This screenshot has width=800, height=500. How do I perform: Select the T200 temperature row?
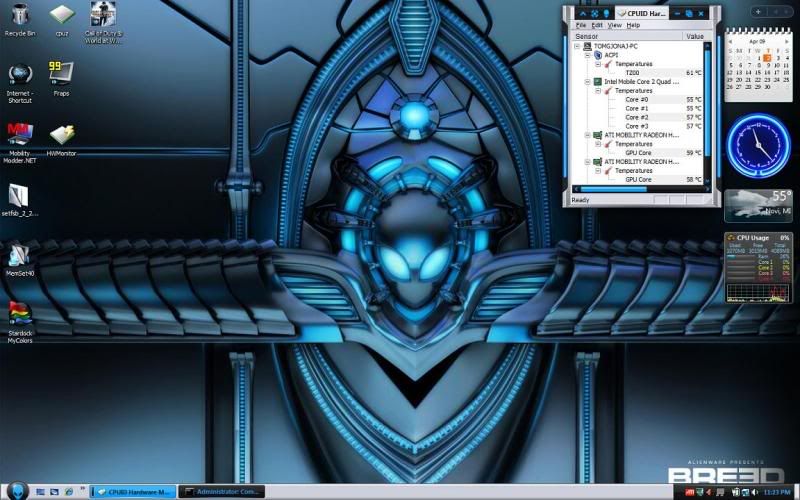point(663,73)
